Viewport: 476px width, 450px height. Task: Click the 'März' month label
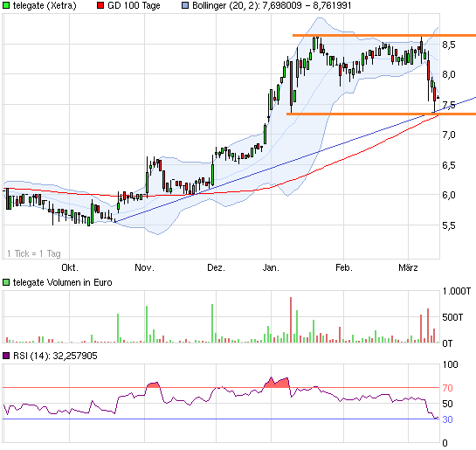point(408,267)
